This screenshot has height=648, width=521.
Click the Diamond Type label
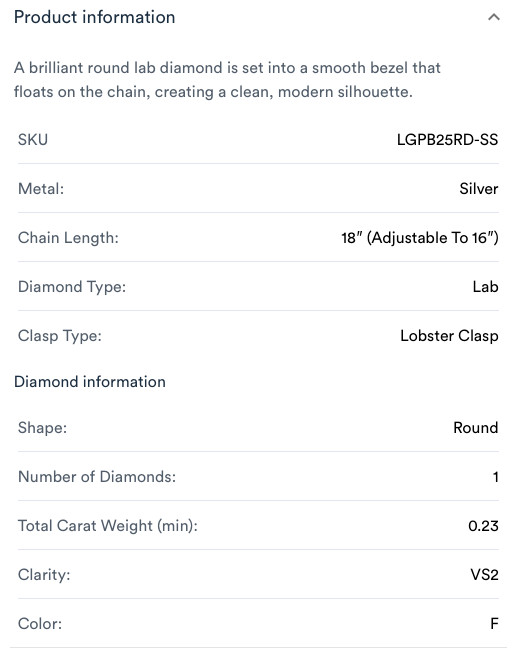[x=72, y=287]
